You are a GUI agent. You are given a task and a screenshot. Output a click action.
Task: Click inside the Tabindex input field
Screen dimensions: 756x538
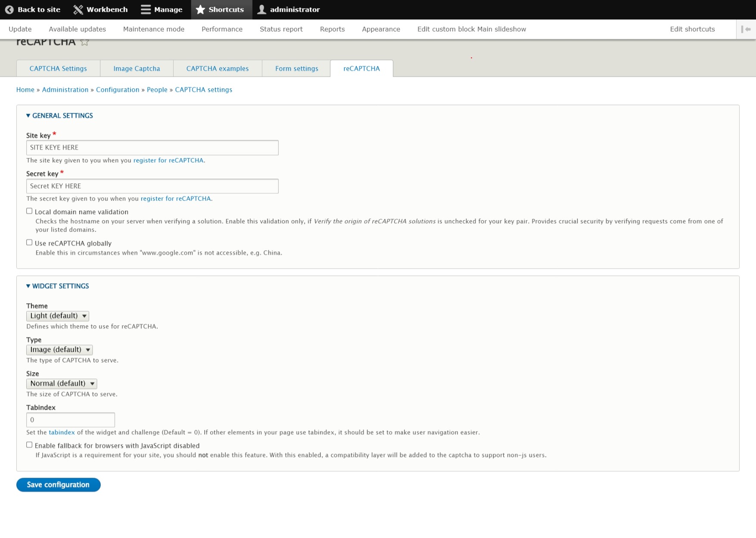70,419
